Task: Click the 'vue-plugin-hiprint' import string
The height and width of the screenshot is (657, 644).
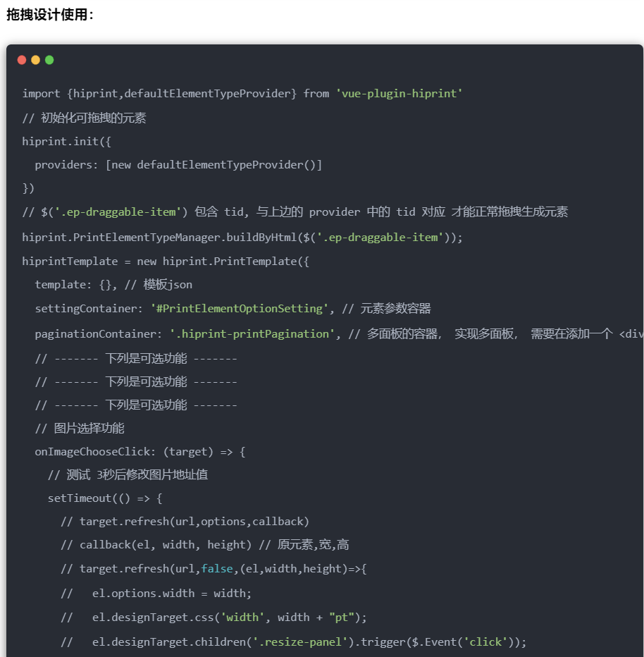Action: 399,94
